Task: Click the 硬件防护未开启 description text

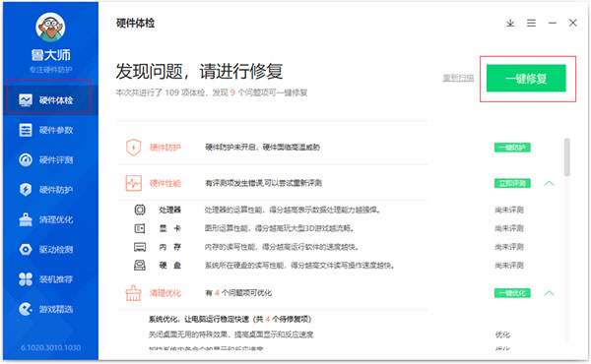Action: (x=262, y=148)
